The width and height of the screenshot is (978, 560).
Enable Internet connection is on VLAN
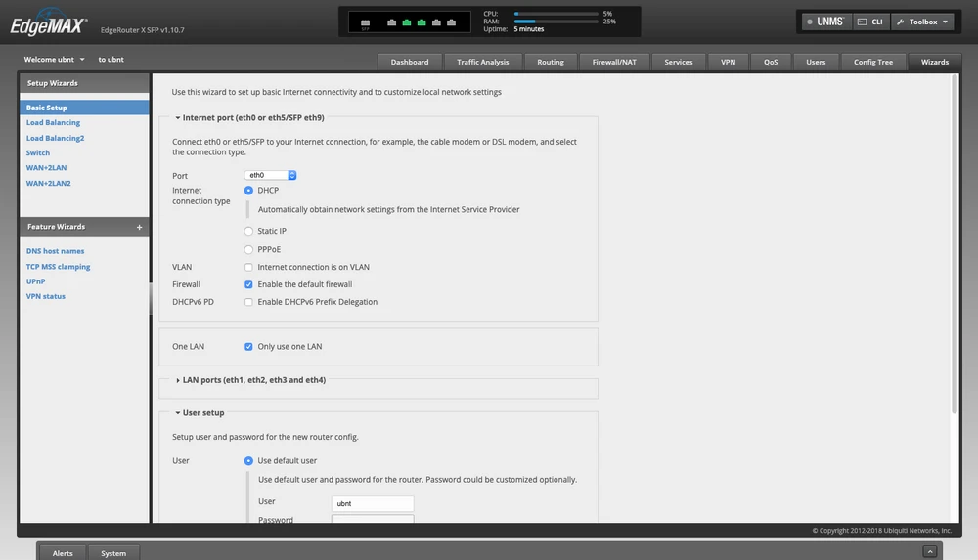pos(248,267)
